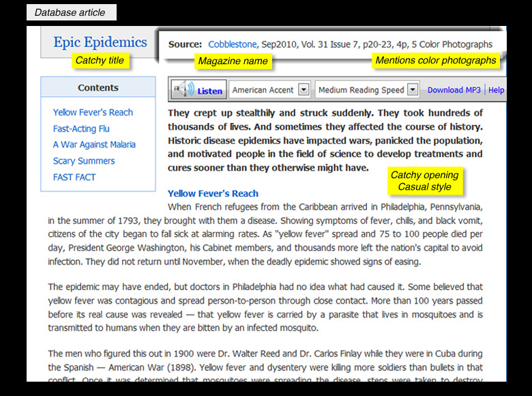Viewport: 532px width, 396px height.
Task: Go to A War Against Malaria section
Action: click(x=94, y=145)
